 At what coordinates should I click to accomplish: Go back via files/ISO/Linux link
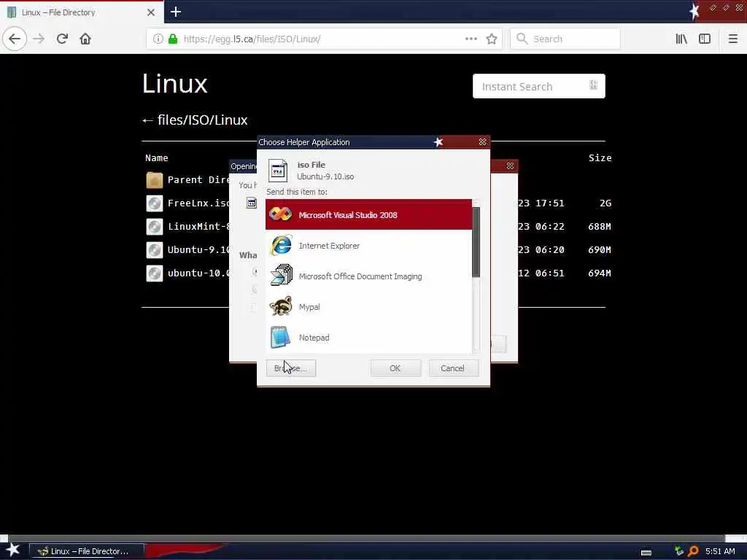click(x=195, y=120)
